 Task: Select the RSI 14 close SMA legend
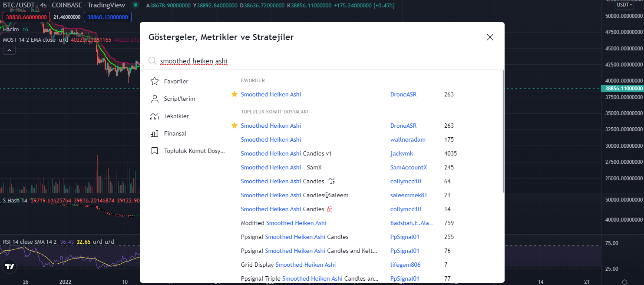click(30, 242)
